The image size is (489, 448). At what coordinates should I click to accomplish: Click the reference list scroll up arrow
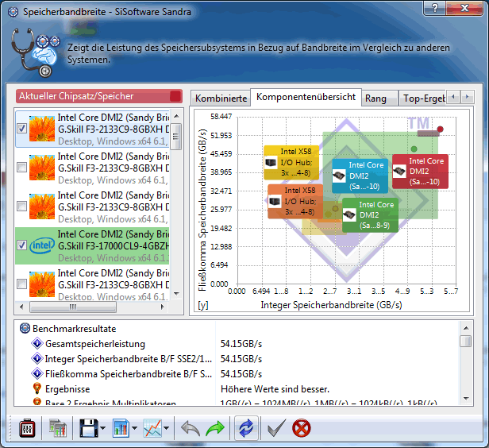(176, 116)
